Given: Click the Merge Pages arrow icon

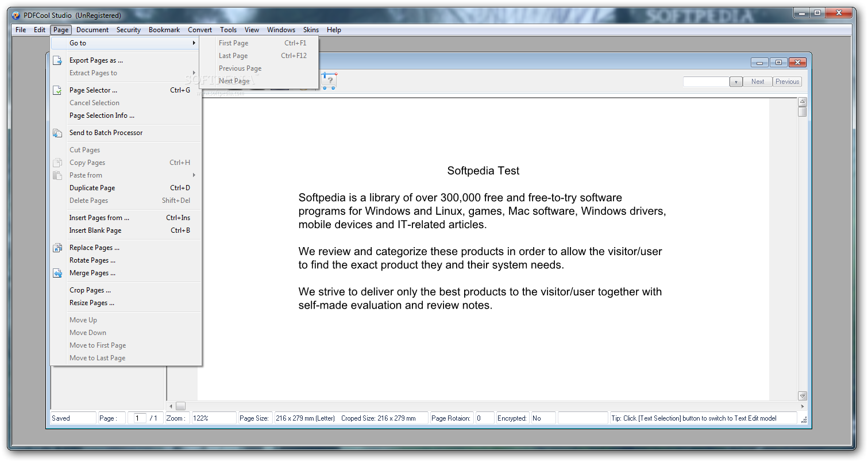Looking at the screenshot, I should (x=57, y=273).
